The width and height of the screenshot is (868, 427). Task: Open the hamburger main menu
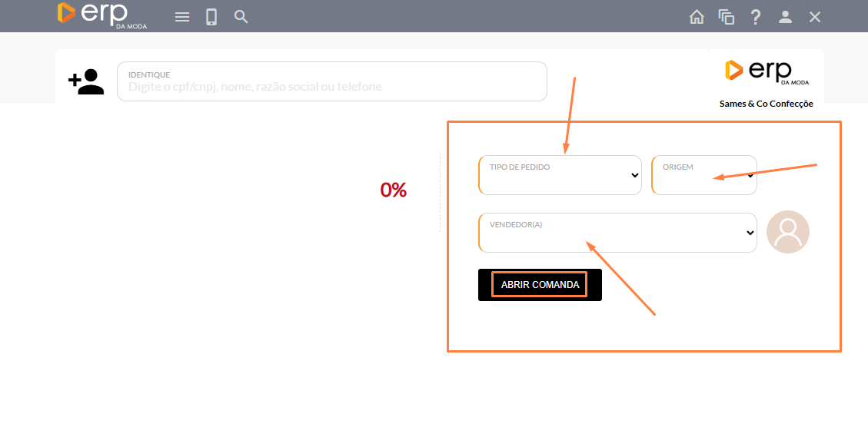182,17
